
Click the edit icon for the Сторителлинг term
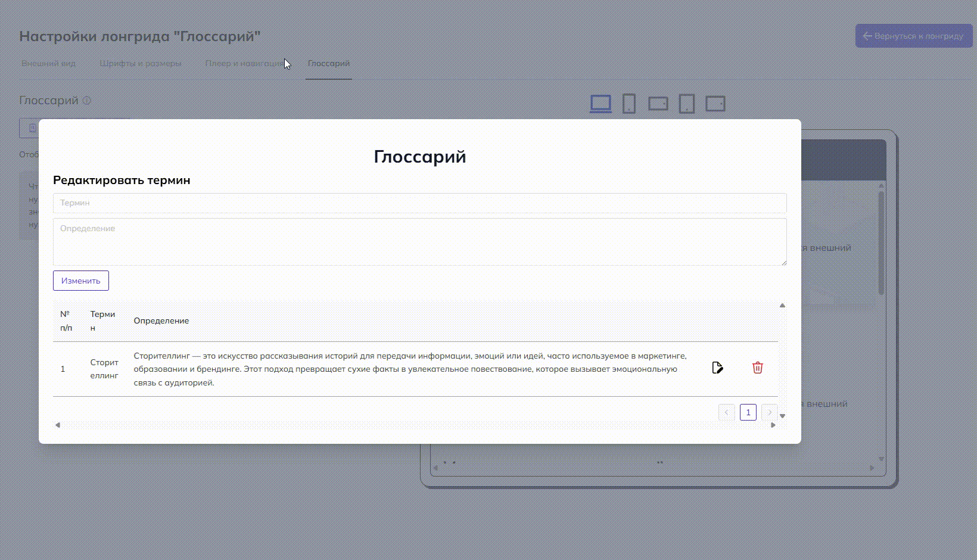tap(717, 368)
